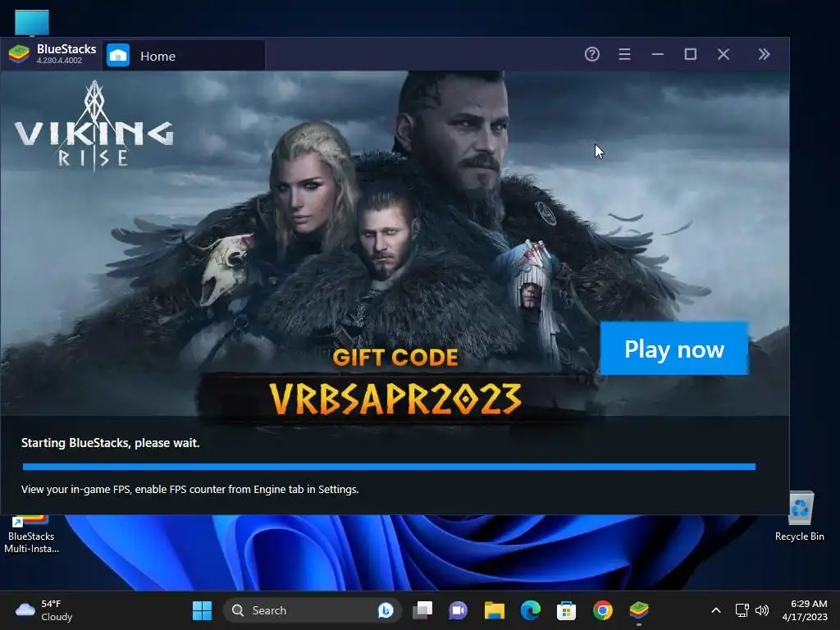The height and width of the screenshot is (630, 840).
Task: Open Task View on taskbar
Action: (422, 610)
